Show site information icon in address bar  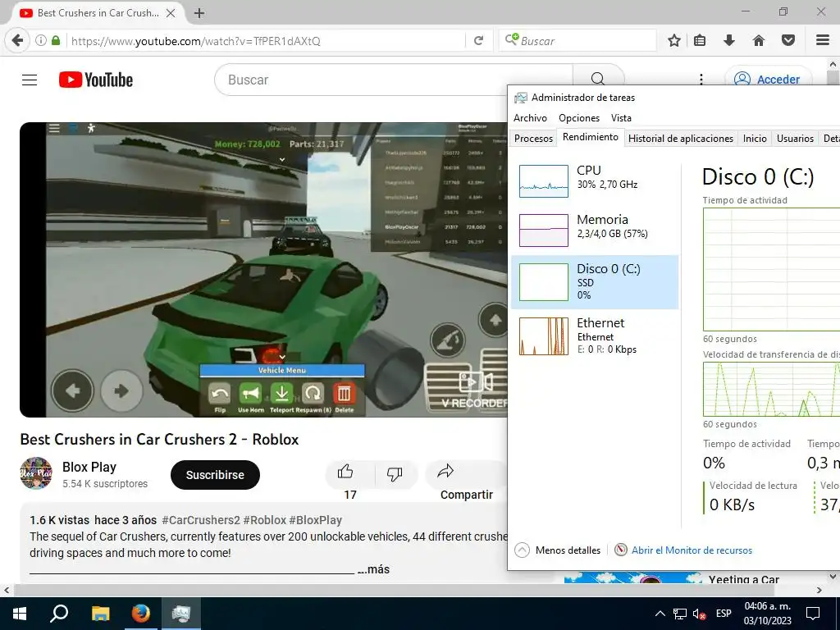pyautogui.click(x=40, y=40)
